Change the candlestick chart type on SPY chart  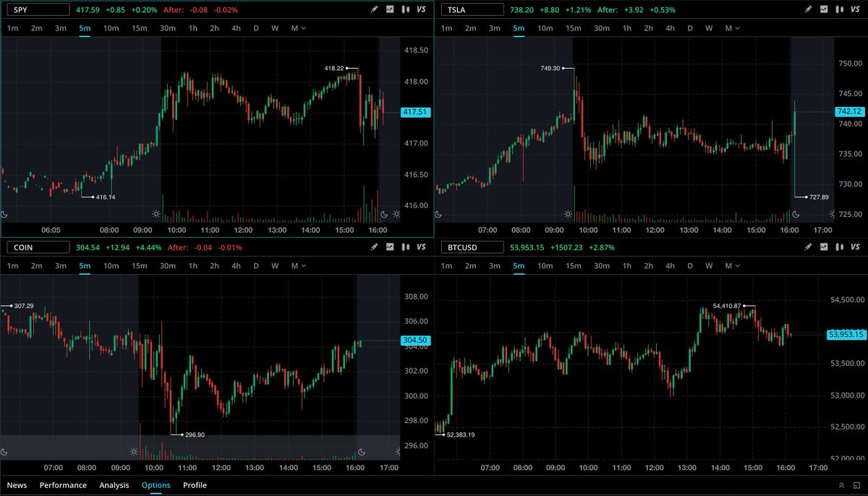(405, 10)
